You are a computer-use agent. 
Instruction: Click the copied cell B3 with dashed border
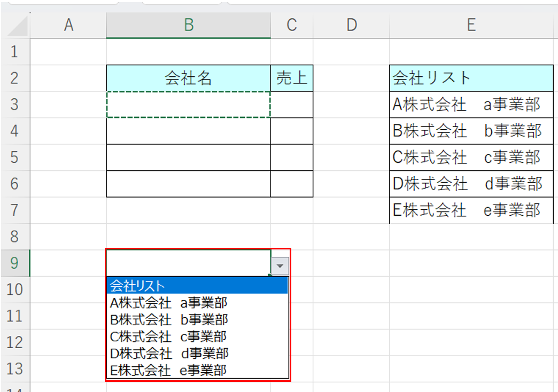[188, 105]
